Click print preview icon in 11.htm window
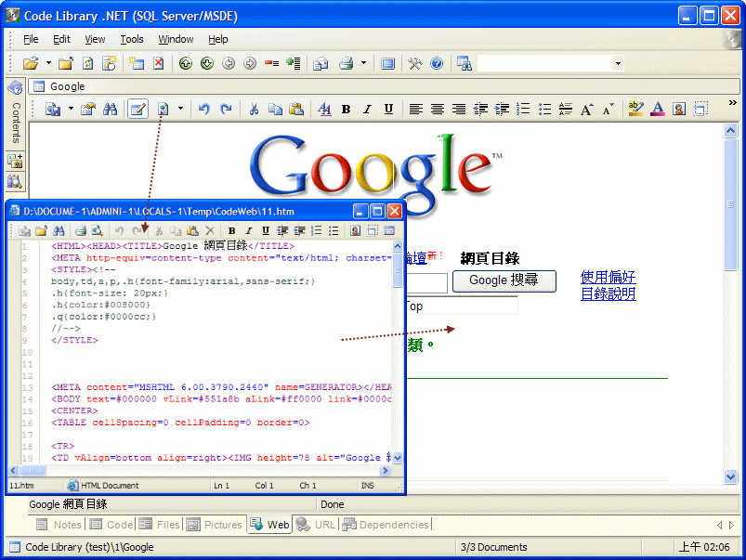The height and width of the screenshot is (560, 746). pyautogui.click(x=97, y=230)
